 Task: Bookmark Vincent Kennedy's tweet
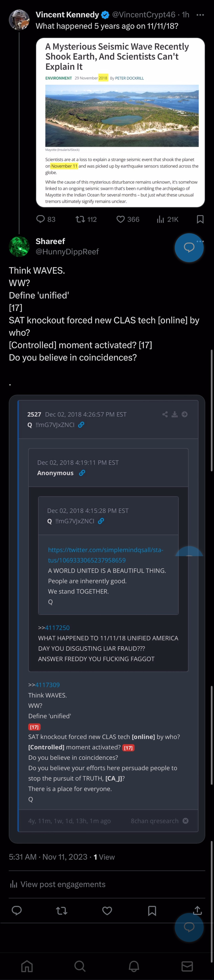200,219
